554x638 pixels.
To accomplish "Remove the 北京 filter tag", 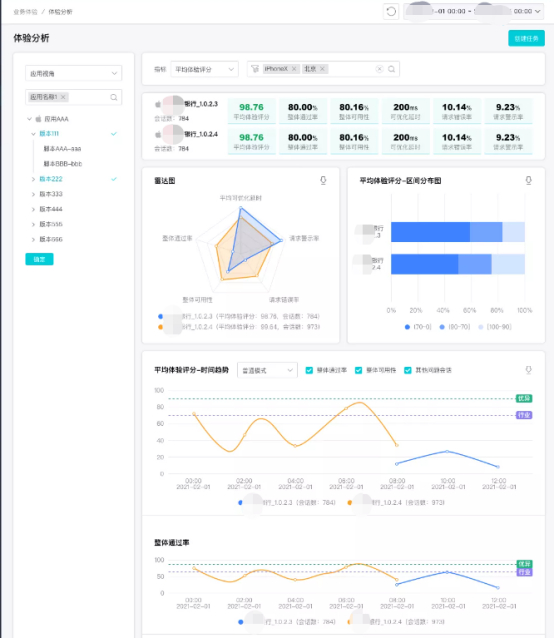I will [x=322, y=69].
